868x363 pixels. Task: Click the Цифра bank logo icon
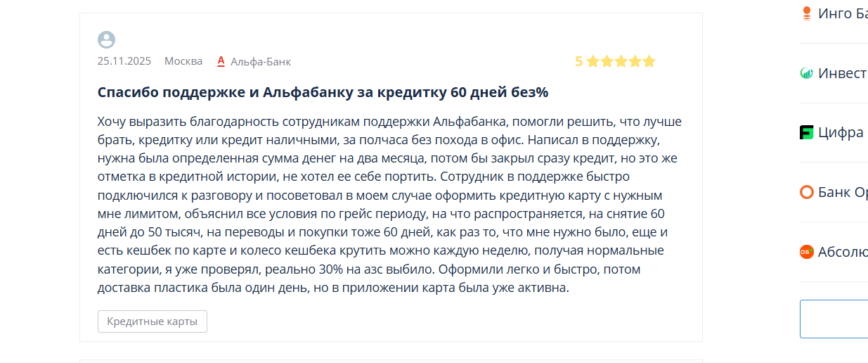click(807, 132)
